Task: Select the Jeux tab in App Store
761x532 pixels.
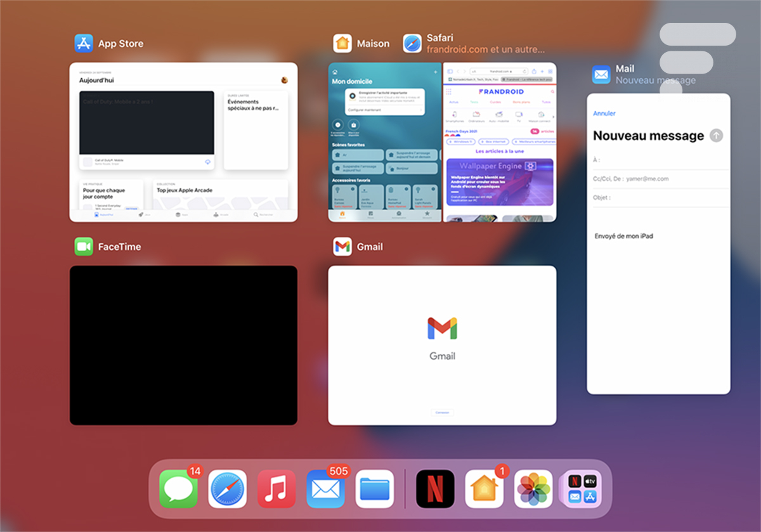Action: 144,215
